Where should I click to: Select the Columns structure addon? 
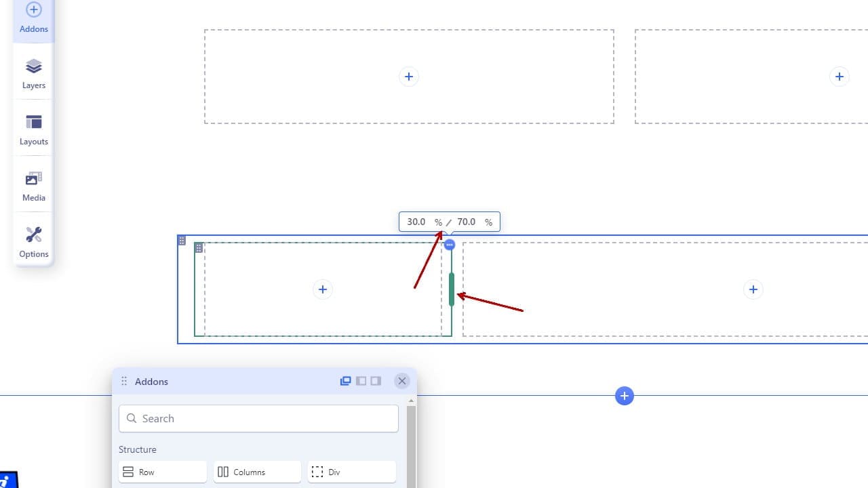[x=257, y=472]
